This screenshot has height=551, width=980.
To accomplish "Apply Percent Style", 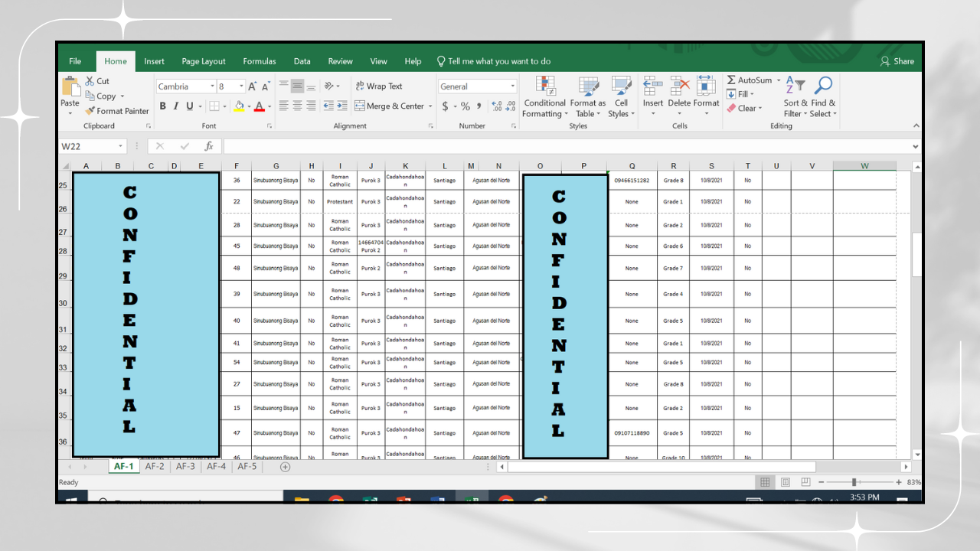I will (x=465, y=106).
